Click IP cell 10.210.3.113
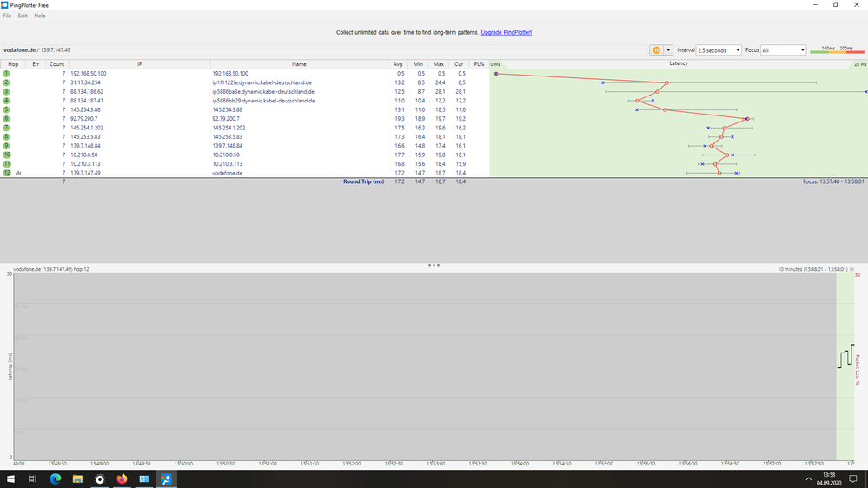Image resolution: width=868 pixels, height=488 pixels. click(85, 164)
